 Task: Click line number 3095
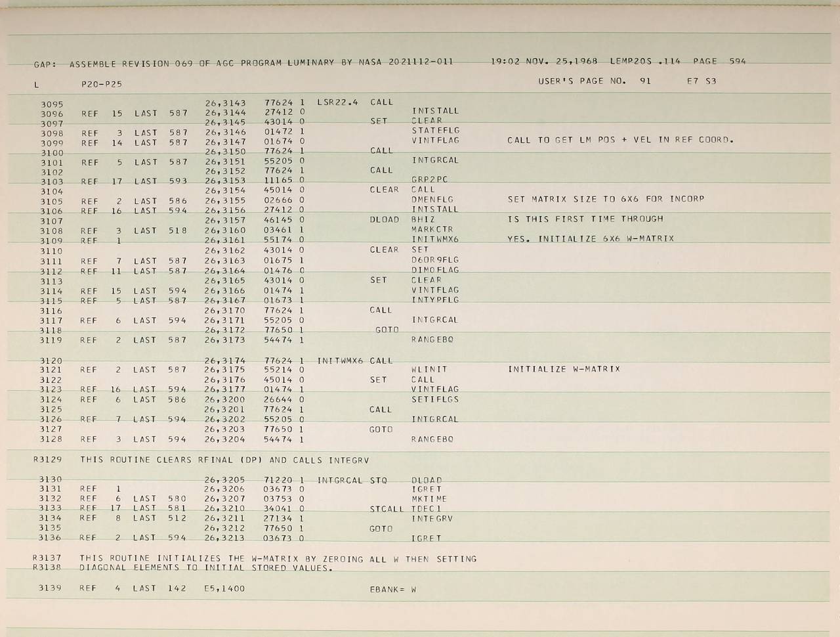[x=51, y=104]
